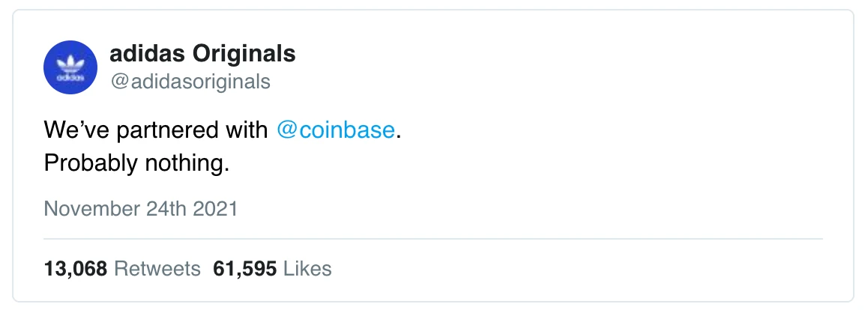
Task: Click the Retweets label
Action: tap(157, 269)
